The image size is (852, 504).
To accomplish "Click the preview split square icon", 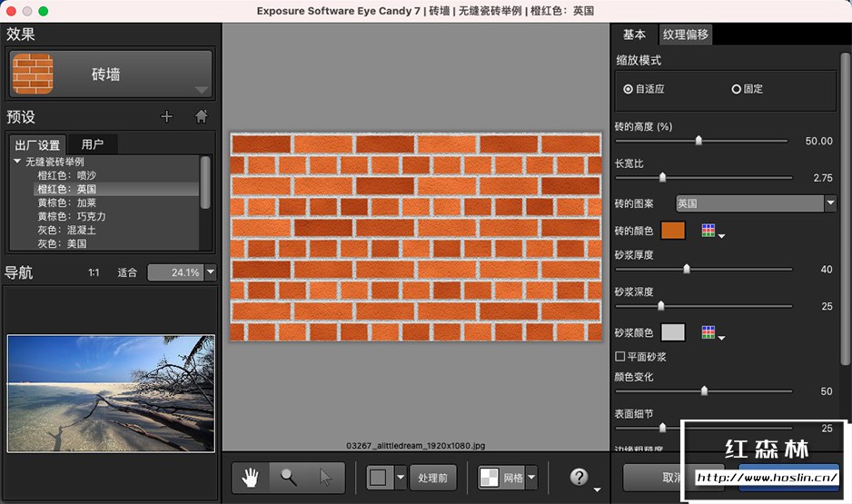I will point(378,478).
